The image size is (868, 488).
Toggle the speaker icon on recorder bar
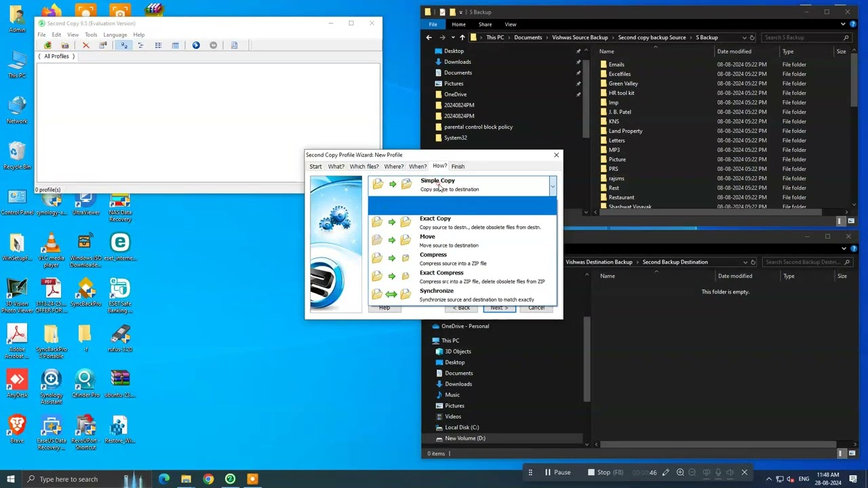pos(730,472)
